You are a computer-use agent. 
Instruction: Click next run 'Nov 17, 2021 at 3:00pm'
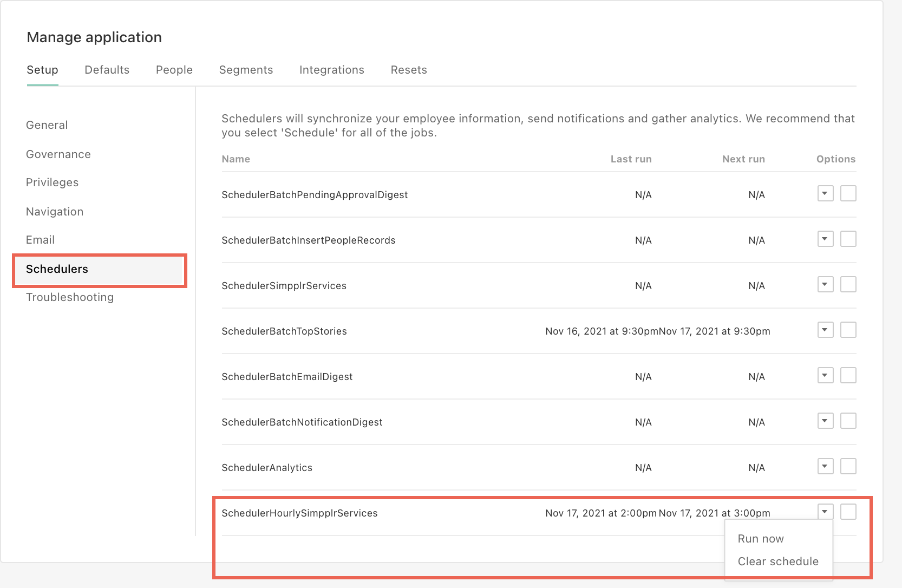[x=715, y=513]
